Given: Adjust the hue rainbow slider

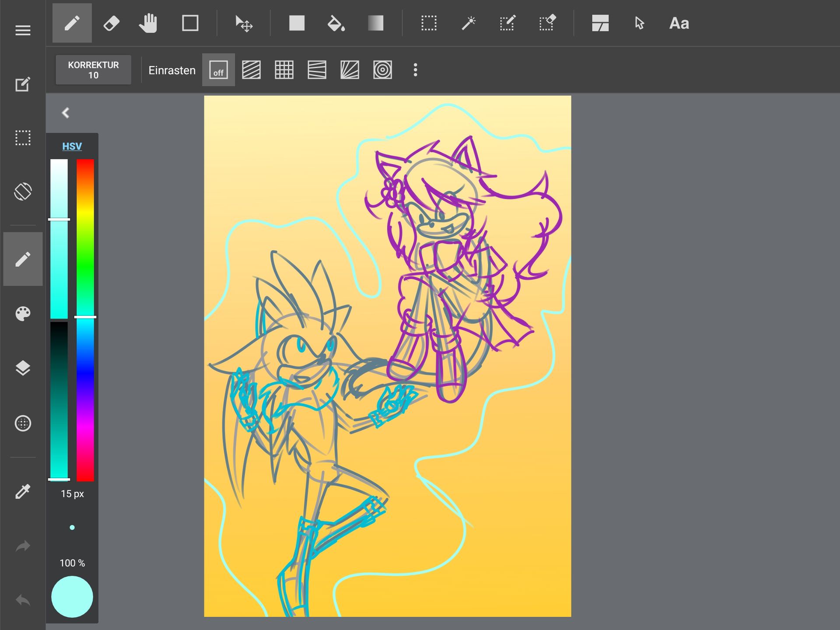Looking at the screenshot, I should [x=85, y=320].
